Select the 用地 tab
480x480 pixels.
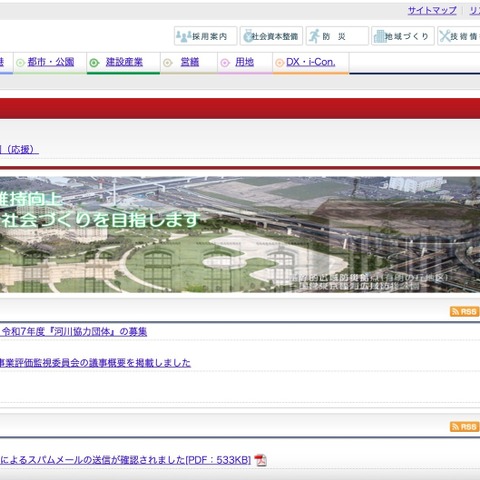pyautogui.click(x=244, y=62)
